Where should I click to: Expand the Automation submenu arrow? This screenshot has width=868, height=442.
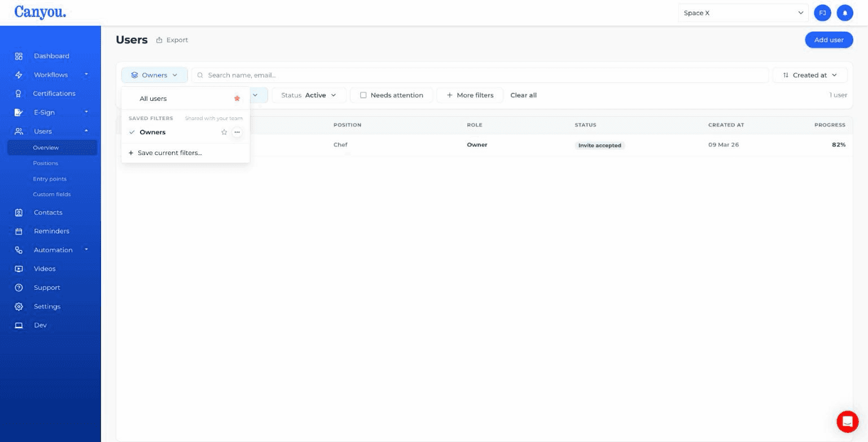pyautogui.click(x=86, y=249)
